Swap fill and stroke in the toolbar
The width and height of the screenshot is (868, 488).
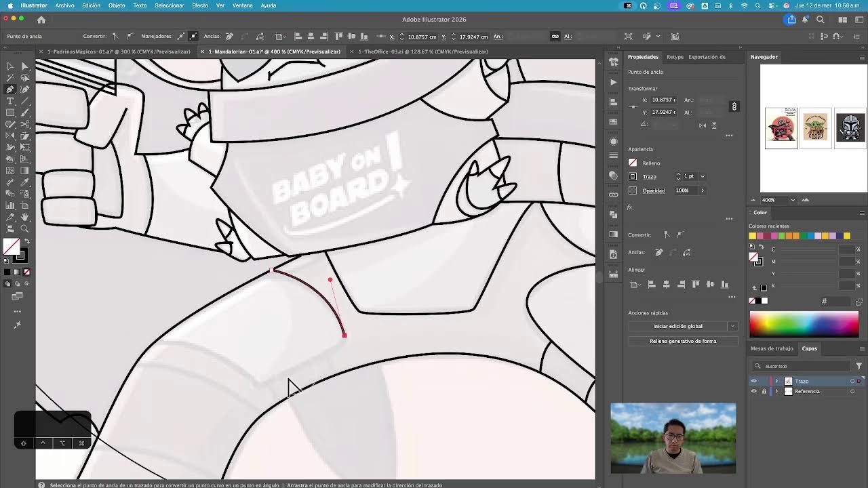coord(27,241)
